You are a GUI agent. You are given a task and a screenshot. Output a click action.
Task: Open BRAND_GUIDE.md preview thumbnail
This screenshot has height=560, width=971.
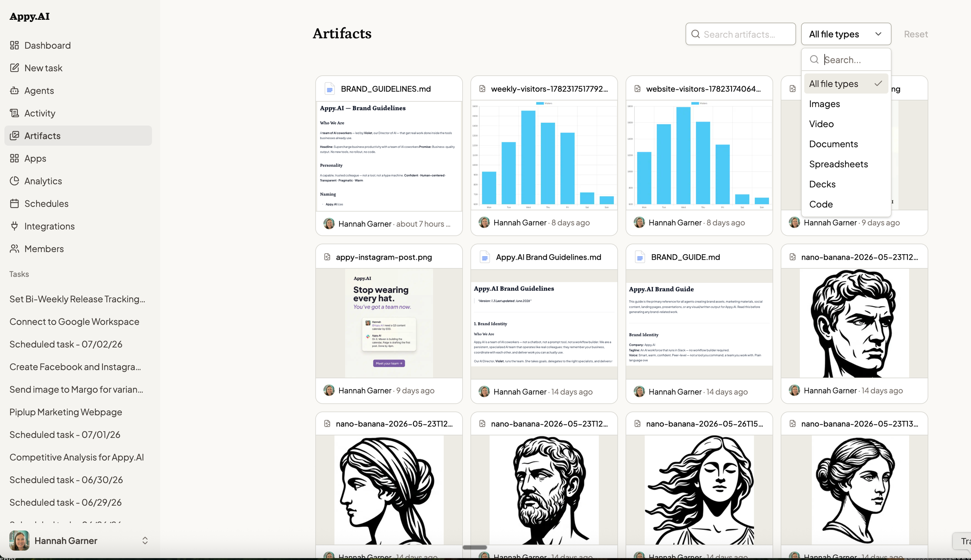[x=699, y=324]
